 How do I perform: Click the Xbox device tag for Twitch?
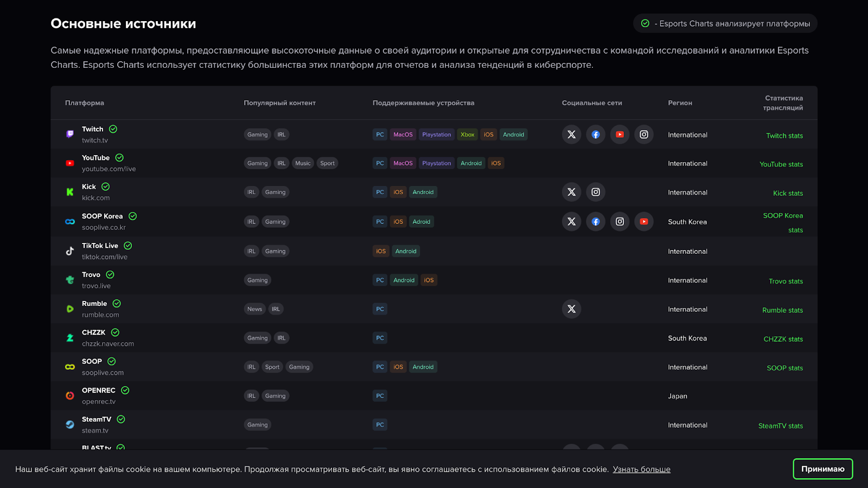point(468,134)
